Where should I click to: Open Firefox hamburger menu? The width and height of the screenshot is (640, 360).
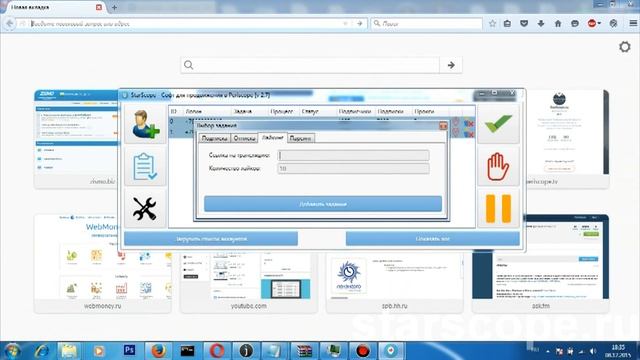coord(633,24)
